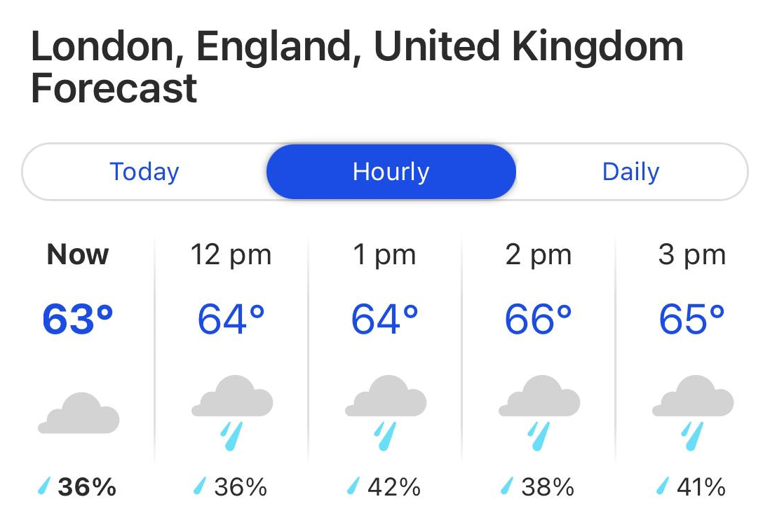770x532 pixels.
Task: Click the raindrop icon beside 38%
Action: coord(506,486)
